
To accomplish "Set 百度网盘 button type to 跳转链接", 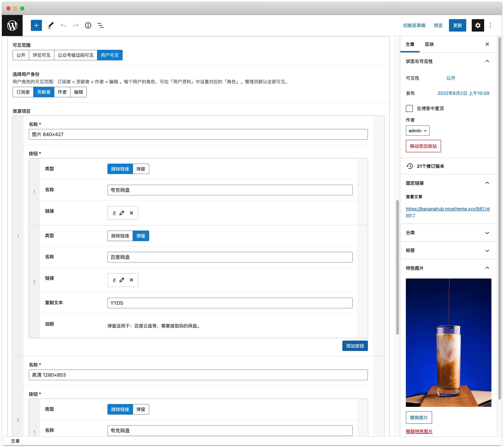I will click(x=120, y=236).
